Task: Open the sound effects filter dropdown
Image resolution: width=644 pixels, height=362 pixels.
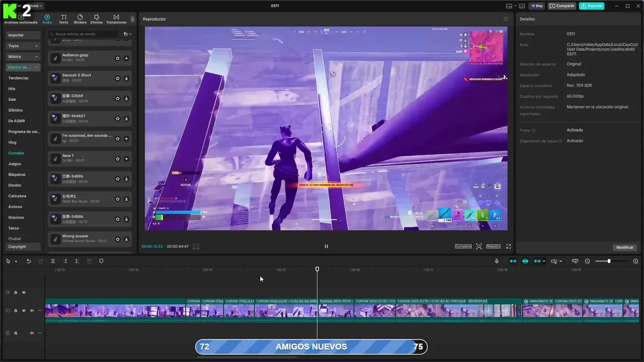Action: click(x=127, y=34)
